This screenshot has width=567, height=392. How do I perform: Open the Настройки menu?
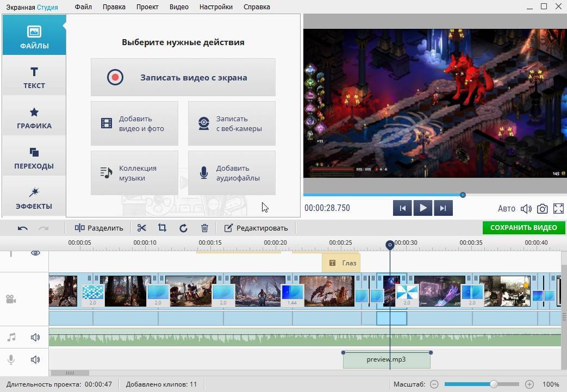[x=216, y=7]
